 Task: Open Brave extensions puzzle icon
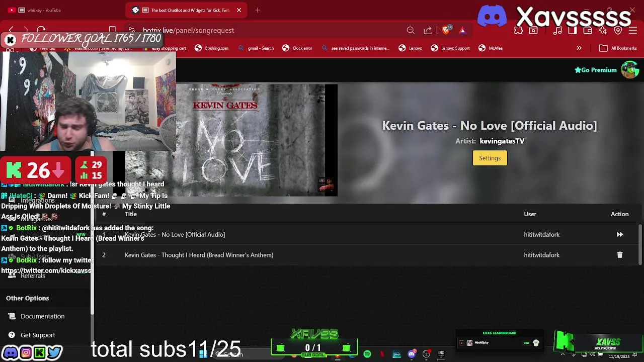(518, 30)
